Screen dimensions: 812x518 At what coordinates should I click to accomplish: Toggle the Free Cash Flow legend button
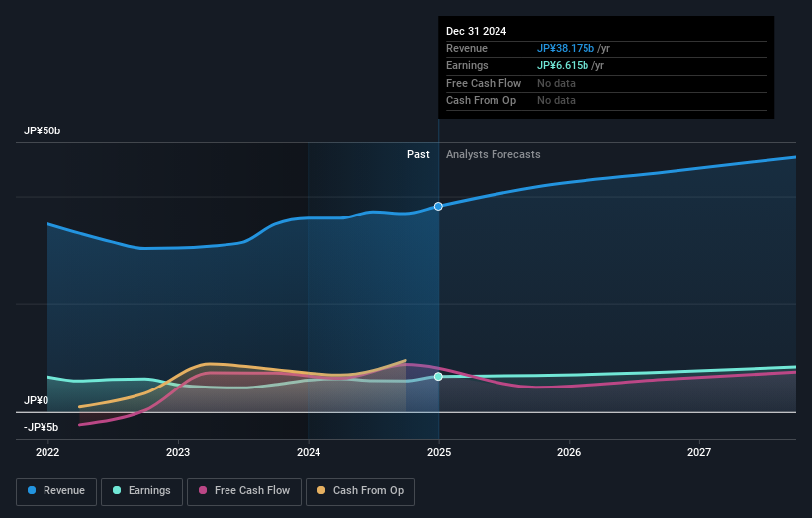tap(244, 491)
